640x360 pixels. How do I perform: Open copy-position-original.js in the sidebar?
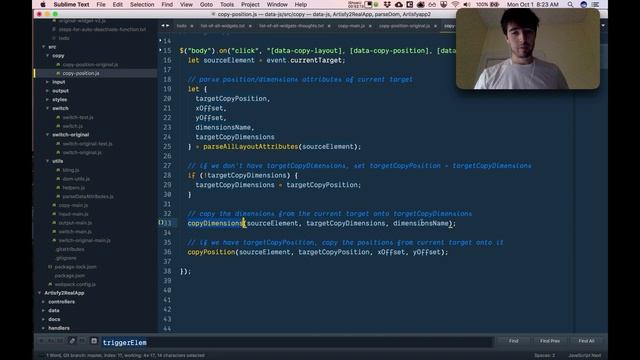pyautogui.click(x=90, y=64)
